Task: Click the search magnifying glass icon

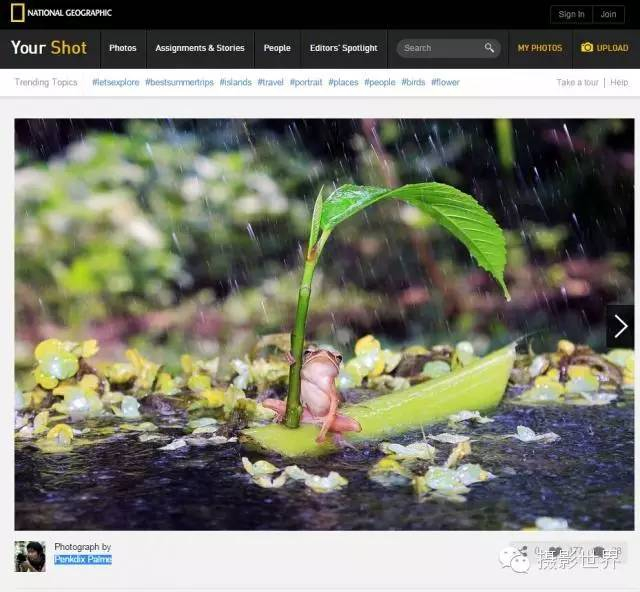Action: [489, 48]
